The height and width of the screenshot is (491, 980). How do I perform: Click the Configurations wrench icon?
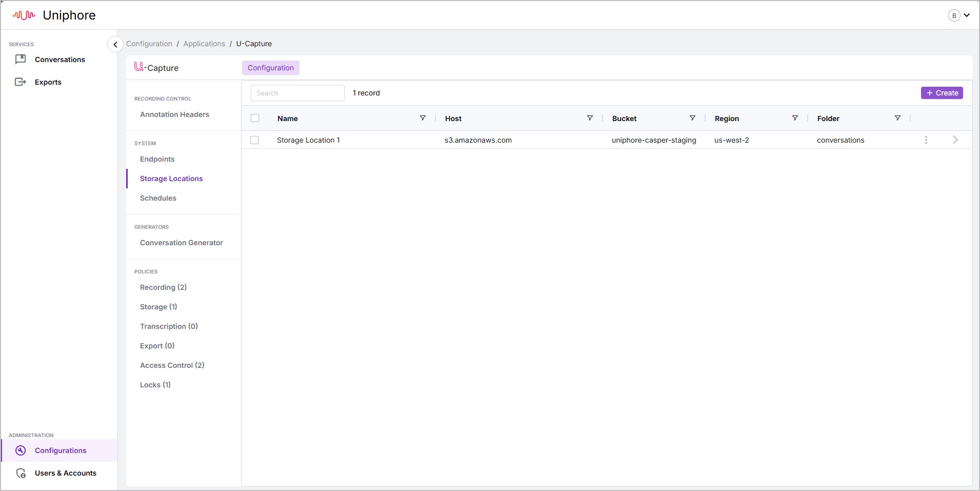click(x=21, y=450)
